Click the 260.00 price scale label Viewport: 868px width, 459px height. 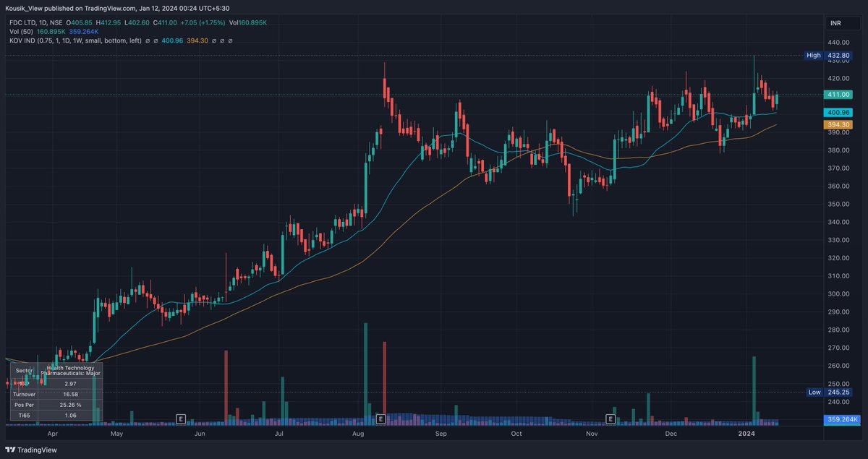[x=840, y=366]
